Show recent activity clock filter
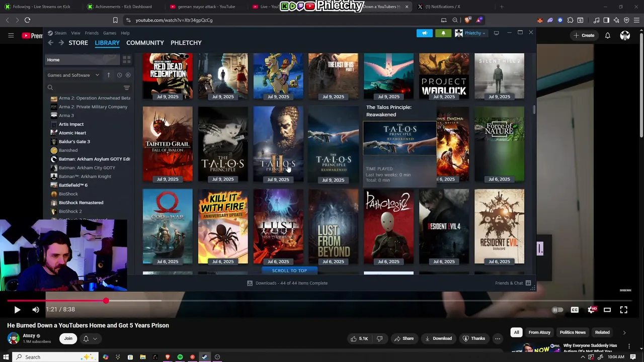 point(119,75)
